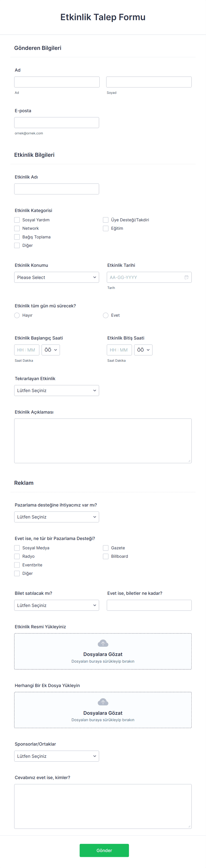Open the Bilet satılacak mı dropdown
Viewport: 206px width, 868px height.
click(x=56, y=605)
